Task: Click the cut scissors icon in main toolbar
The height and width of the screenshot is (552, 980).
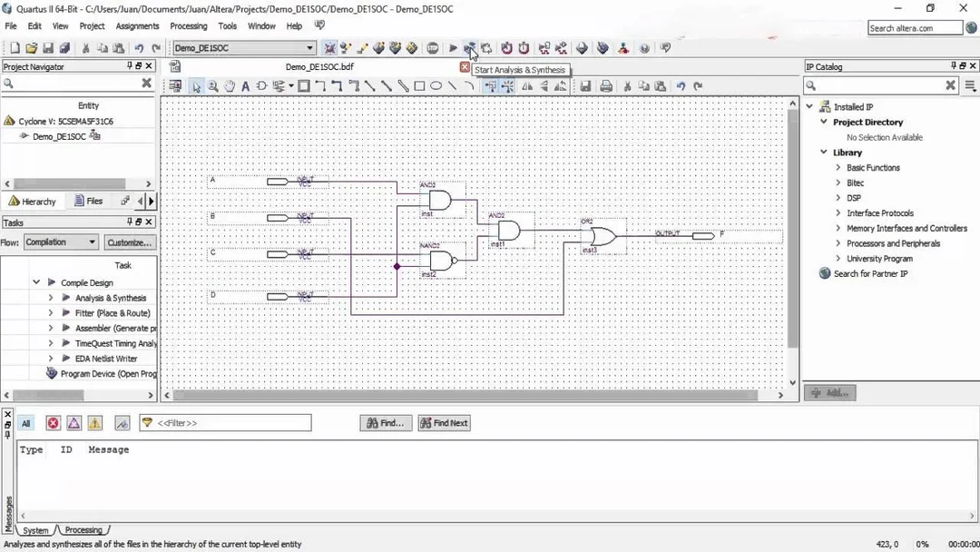Action: [x=85, y=48]
